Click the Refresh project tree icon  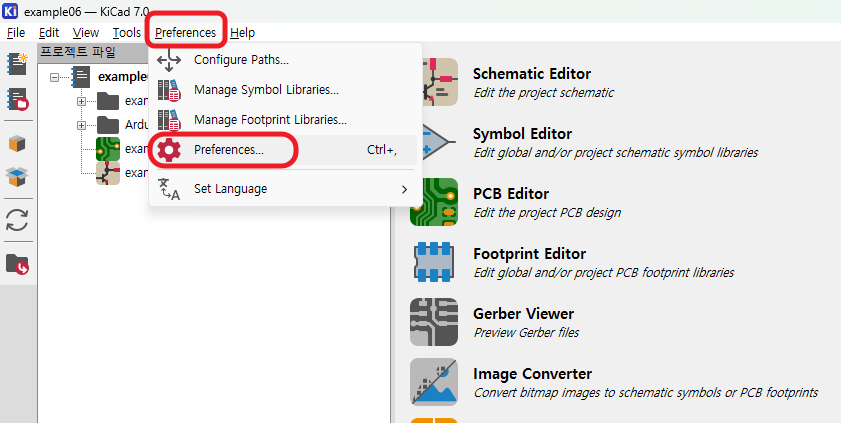(x=17, y=220)
